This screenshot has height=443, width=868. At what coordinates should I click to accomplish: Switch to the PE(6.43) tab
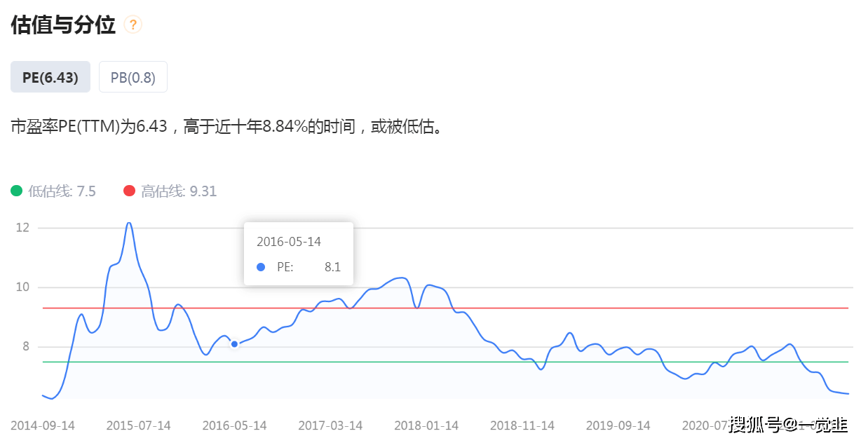[50, 77]
